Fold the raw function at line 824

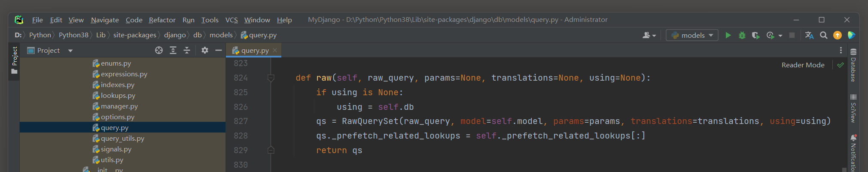[271, 78]
